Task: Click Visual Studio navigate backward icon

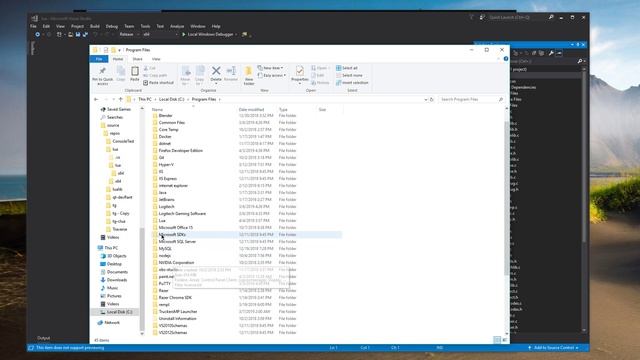Action: pyautogui.click(x=38, y=35)
